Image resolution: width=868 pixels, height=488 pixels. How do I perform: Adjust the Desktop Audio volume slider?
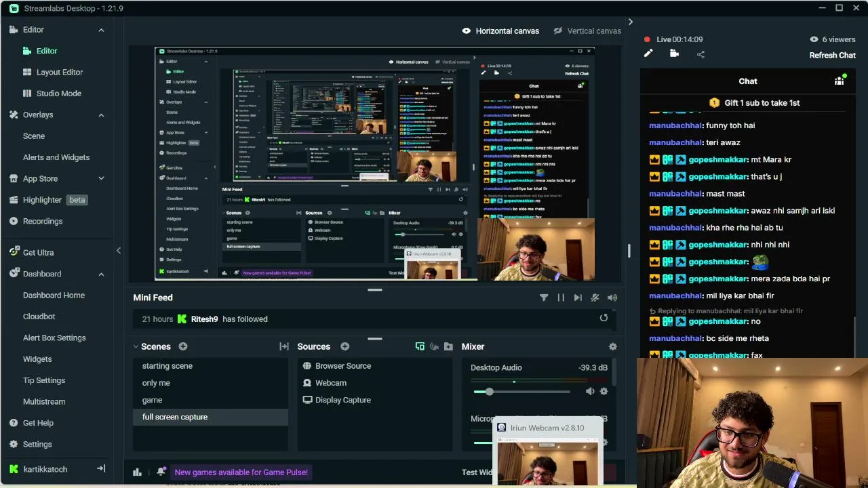(x=522, y=392)
